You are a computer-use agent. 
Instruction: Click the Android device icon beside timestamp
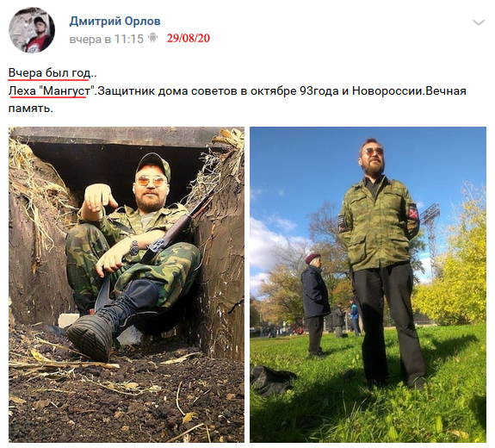click(152, 38)
